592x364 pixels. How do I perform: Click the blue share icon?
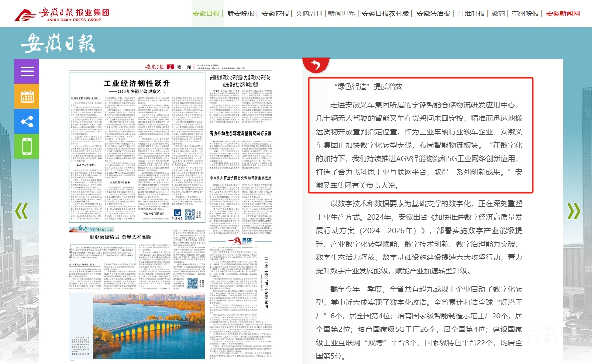pyautogui.click(x=27, y=121)
